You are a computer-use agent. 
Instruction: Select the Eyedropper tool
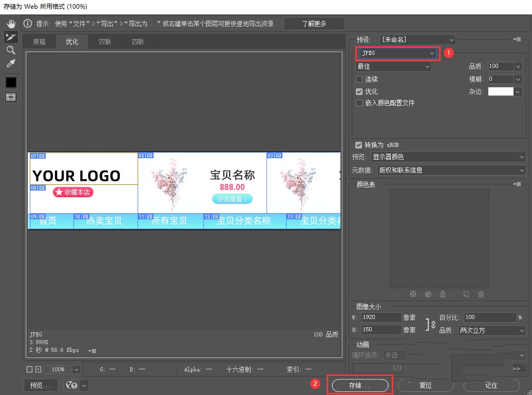[11, 63]
